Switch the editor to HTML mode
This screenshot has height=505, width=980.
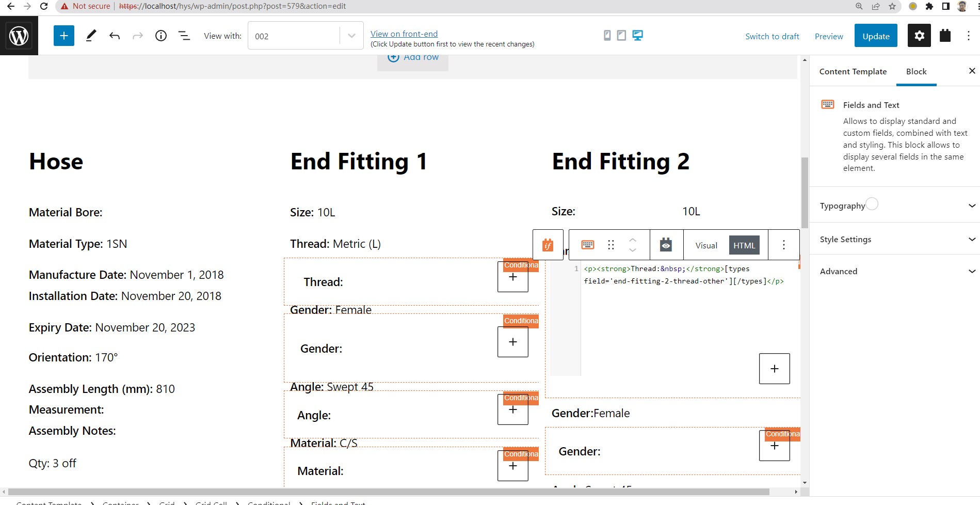pyautogui.click(x=744, y=245)
